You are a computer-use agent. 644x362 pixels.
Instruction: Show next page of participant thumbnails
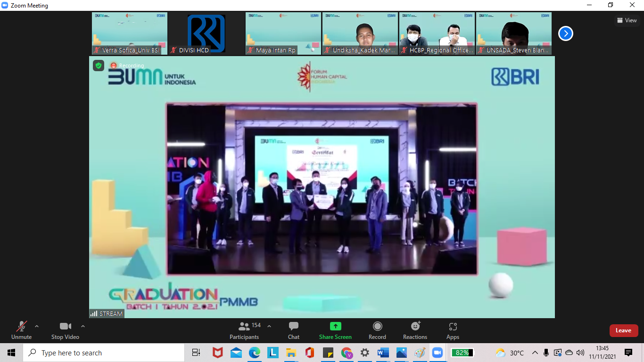(566, 33)
